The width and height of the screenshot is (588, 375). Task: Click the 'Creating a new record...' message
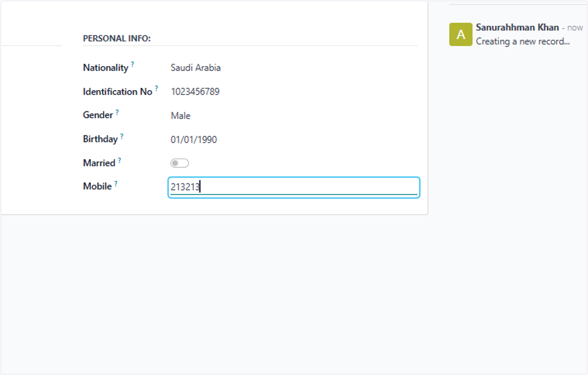pos(523,42)
